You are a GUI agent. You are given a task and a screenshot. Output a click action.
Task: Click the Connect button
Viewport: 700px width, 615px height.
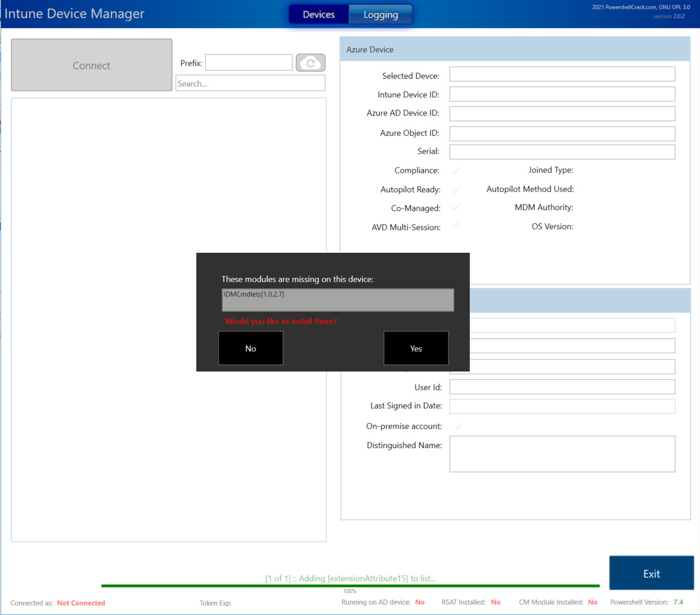click(92, 65)
